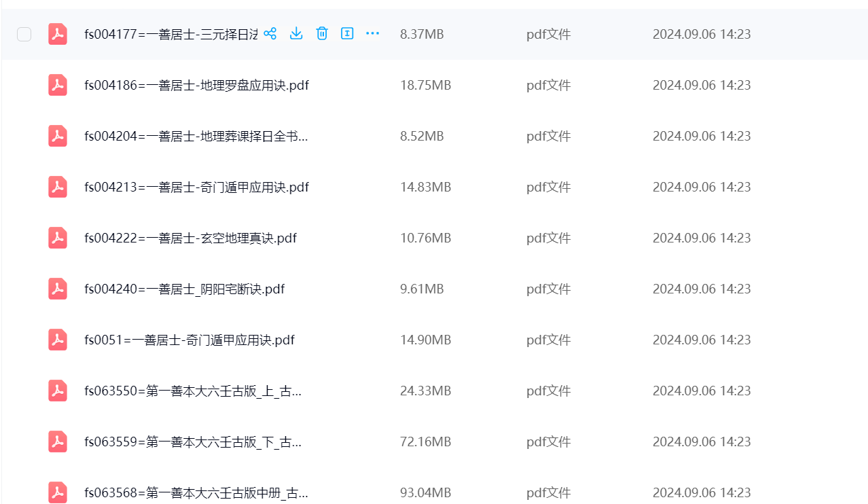Image resolution: width=868 pixels, height=504 pixels.
Task: Click PDF icon of fs063559 file
Action: (x=58, y=442)
